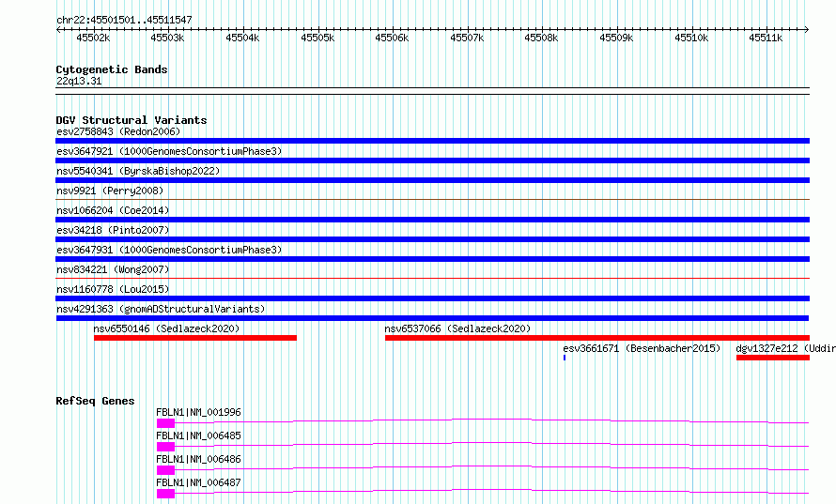
Task: Open the nsv6537066 (Sedlazeck2020) variant label
Action: (x=457, y=328)
